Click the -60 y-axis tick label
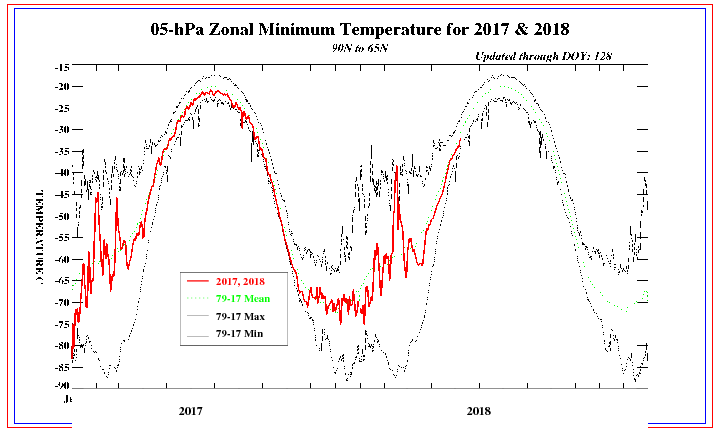 click(62, 259)
